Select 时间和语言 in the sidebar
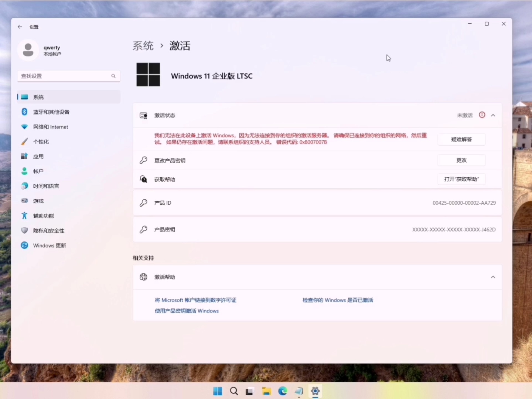The height and width of the screenshot is (399, 532). tap(69, 186)
